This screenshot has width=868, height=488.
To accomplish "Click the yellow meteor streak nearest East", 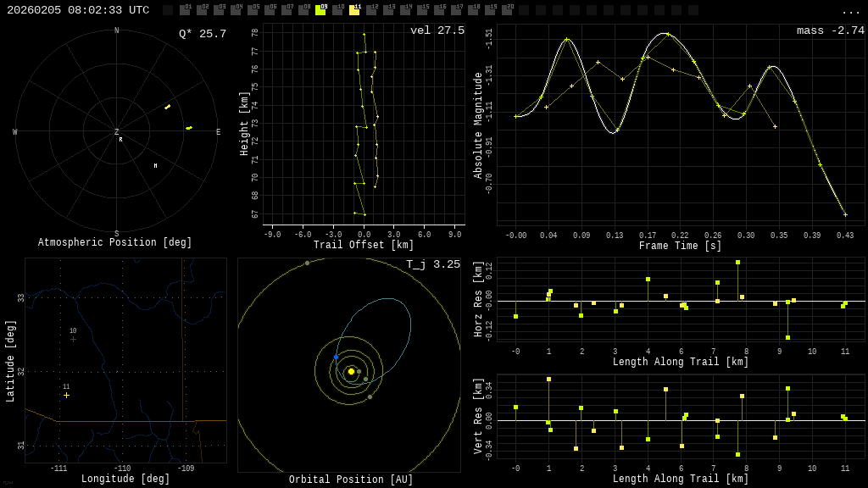I will (189, 128).
